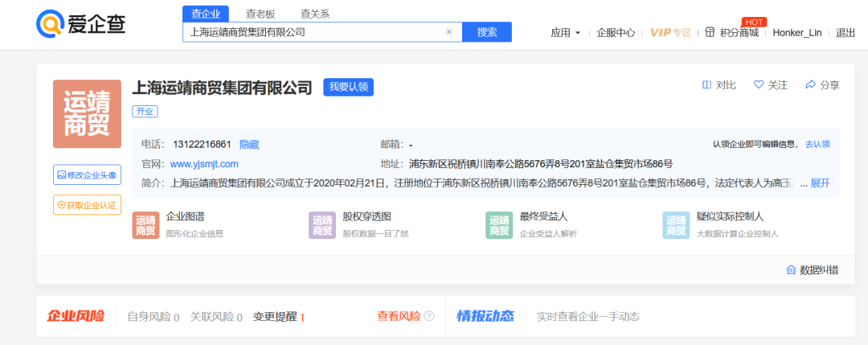868x345 pixels.
Task: Click the 运靖商贸 company logo thumbnail
Action: point(87,113)
